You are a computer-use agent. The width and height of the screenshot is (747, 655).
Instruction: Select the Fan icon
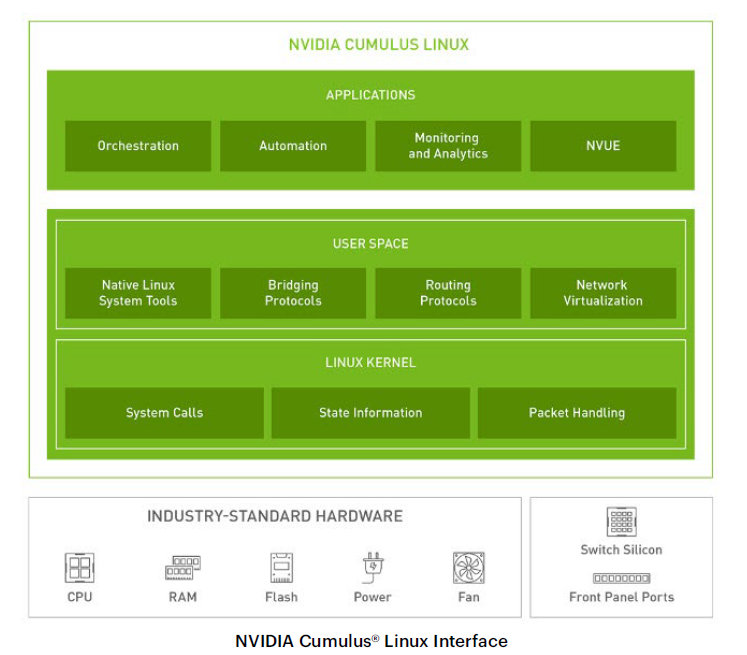(468, 568)
